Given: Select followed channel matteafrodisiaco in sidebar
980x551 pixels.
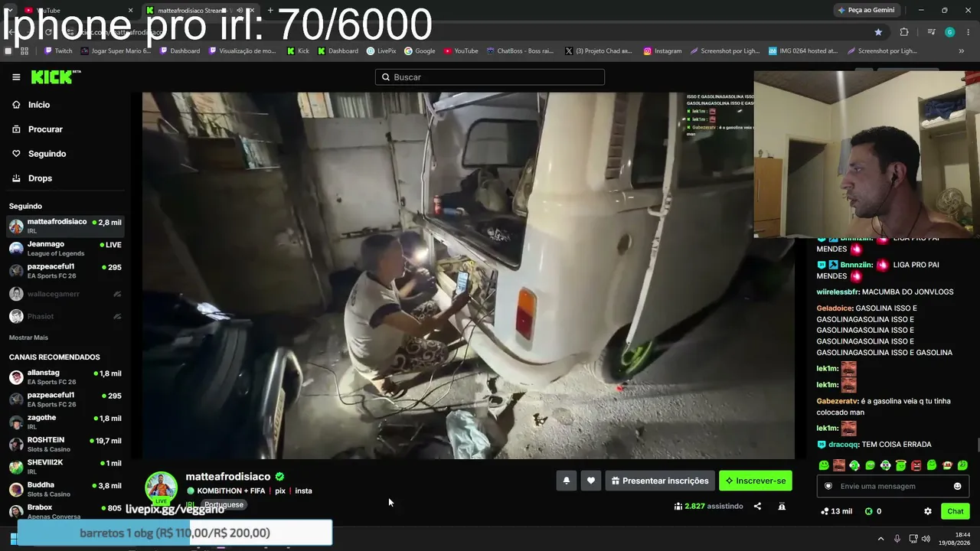Looking at the screenshot, I should click(65, 227).
